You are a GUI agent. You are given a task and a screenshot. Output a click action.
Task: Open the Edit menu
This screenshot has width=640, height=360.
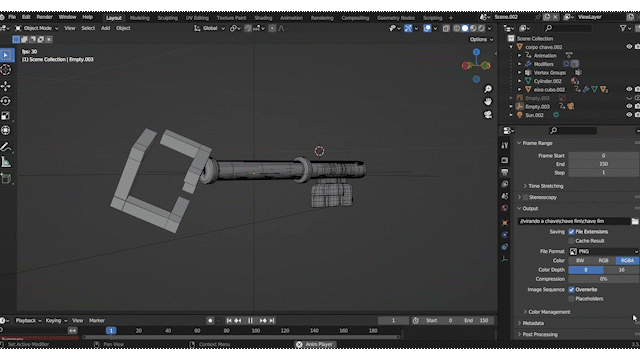click(26, 17)
